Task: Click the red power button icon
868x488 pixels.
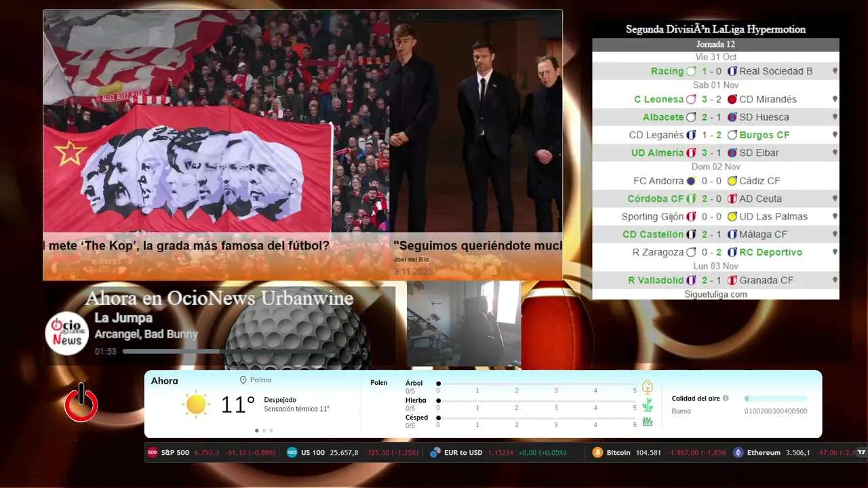Action: tap(81, 403)
